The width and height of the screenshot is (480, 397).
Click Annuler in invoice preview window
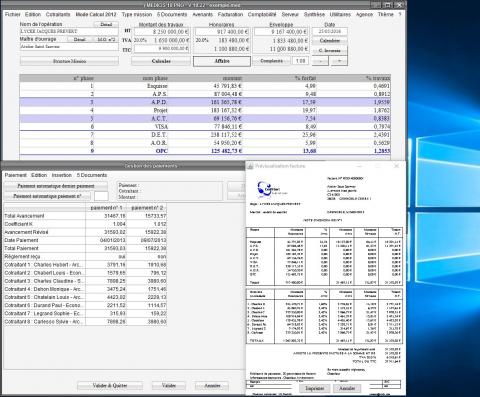347,388
